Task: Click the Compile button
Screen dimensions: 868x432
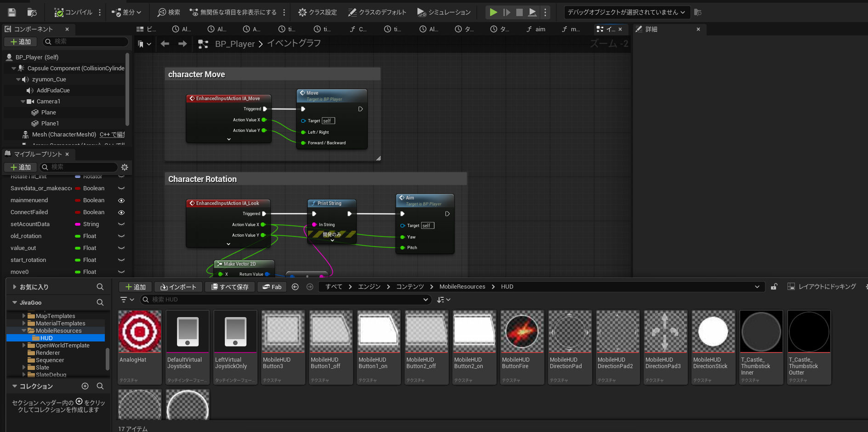Action: click(74, 12)
